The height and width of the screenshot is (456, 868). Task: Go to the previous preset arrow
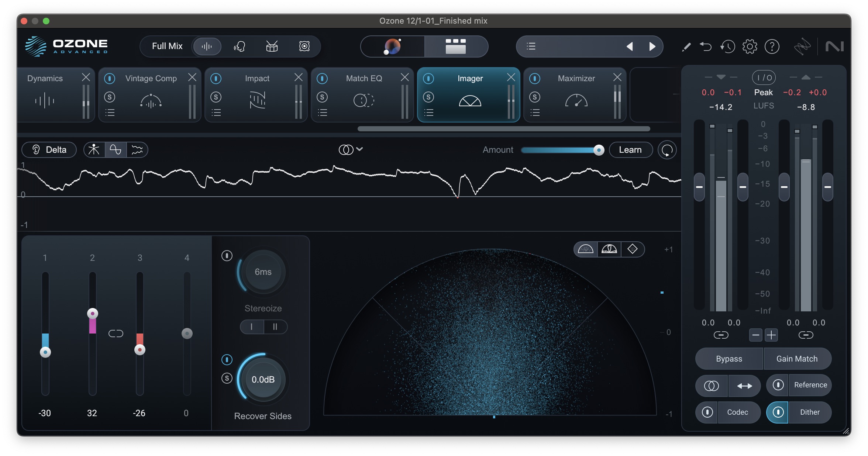point(630,46)
